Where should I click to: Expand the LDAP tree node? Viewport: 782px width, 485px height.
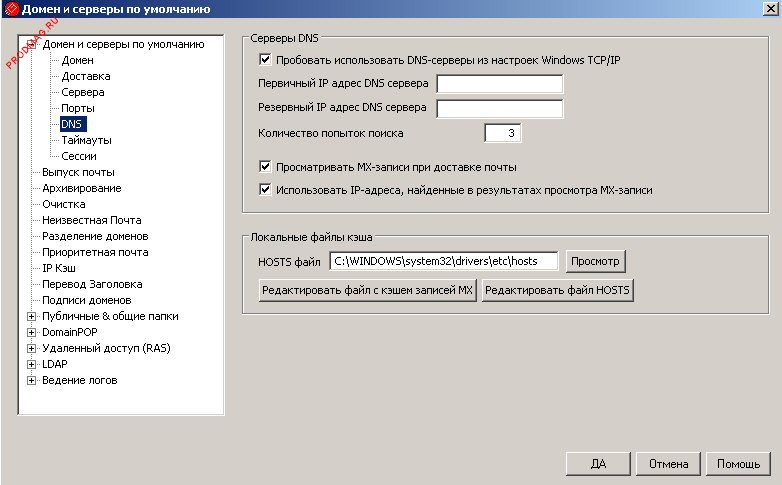(x=32, y=364)
